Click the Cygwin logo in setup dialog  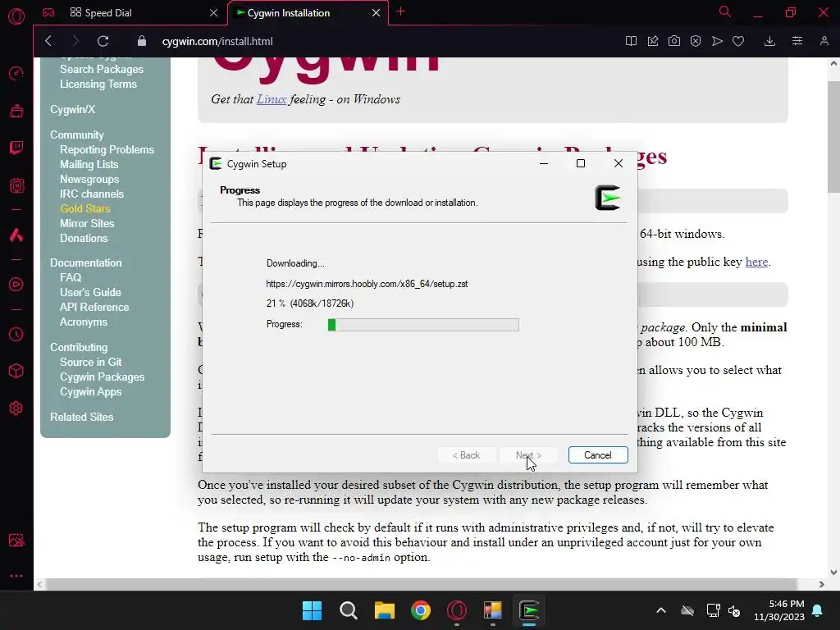click(x=608, y=198)
